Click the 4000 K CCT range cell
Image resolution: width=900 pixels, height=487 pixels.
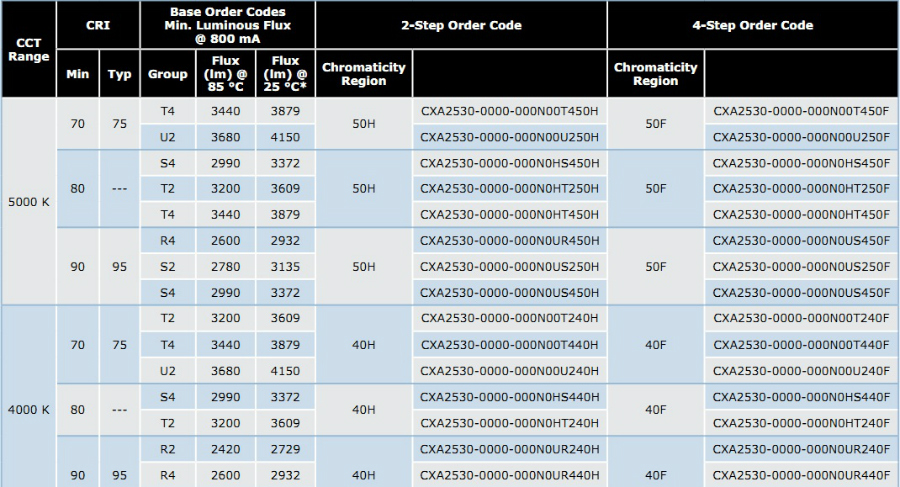pyautogui.click(x=28, y=410)
